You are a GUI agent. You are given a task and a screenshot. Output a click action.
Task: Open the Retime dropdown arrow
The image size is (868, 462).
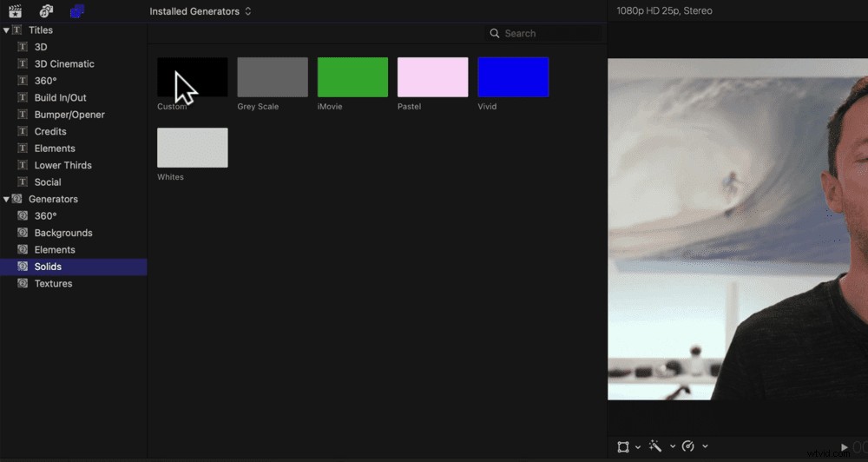[x=705, y=446]
